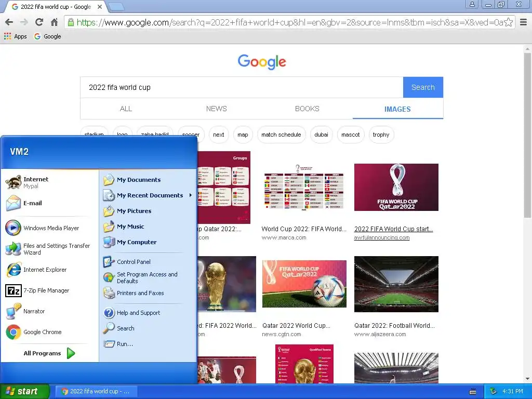Open the World Cup 2022: FIFA World... title
The height and width of the screenshot is (399, 532).
point(304,229)
